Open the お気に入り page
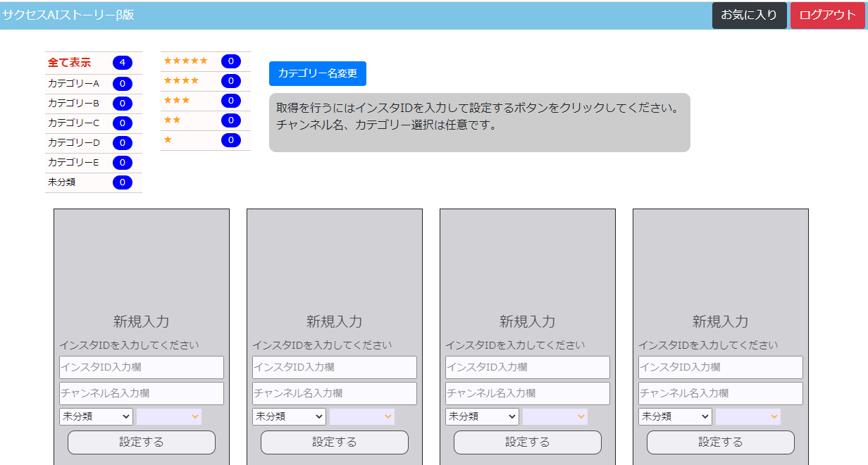 [749, 15]
